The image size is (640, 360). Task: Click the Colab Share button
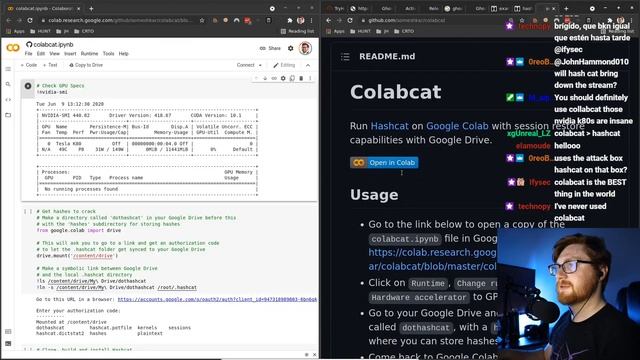[270, 48]
